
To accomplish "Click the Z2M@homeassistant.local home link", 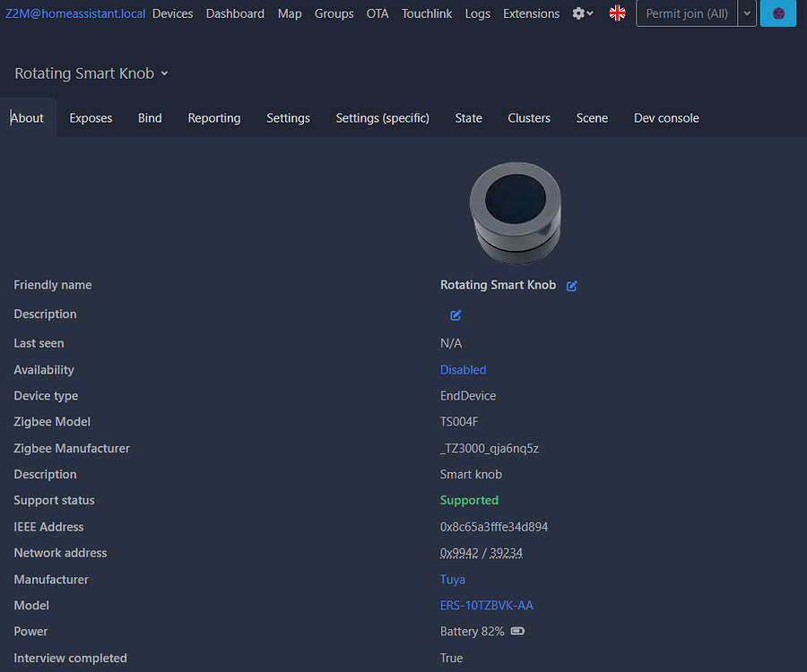I will click(74, 13).
